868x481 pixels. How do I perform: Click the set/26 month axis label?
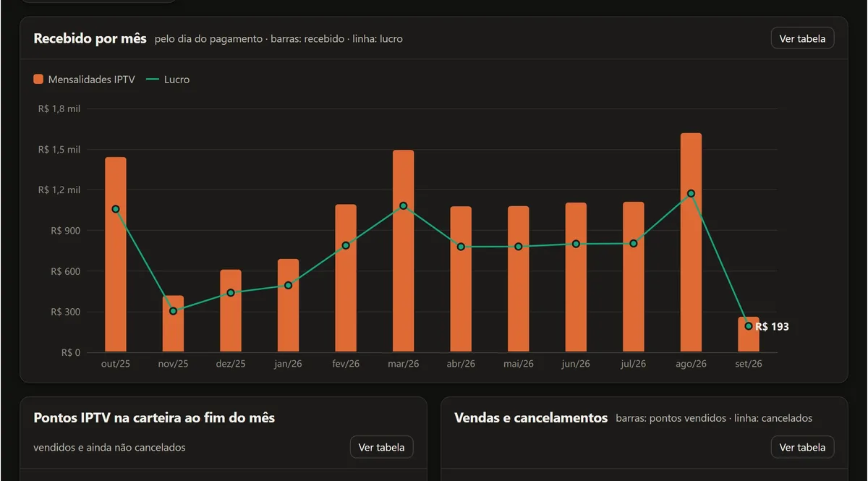[x=749, y=364]
